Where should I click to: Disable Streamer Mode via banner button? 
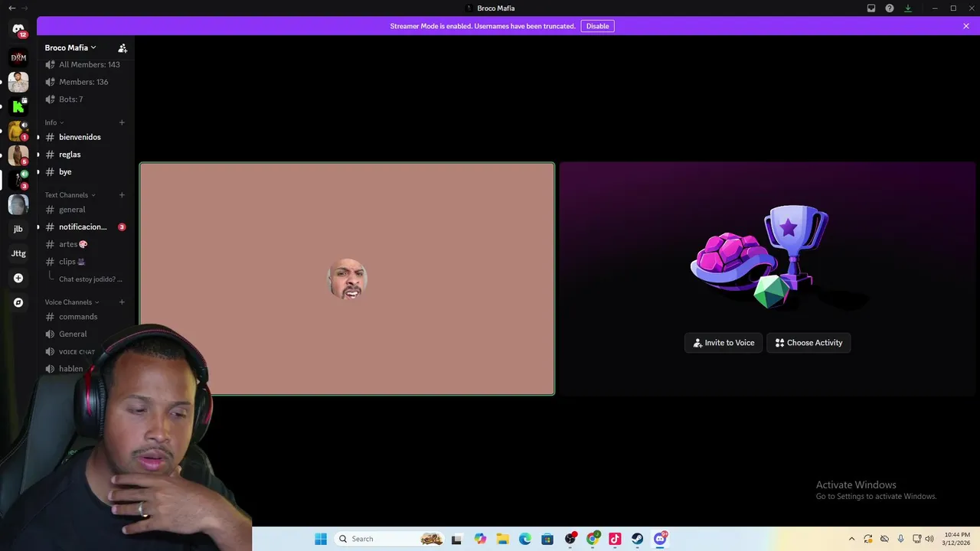pos(597,26)
